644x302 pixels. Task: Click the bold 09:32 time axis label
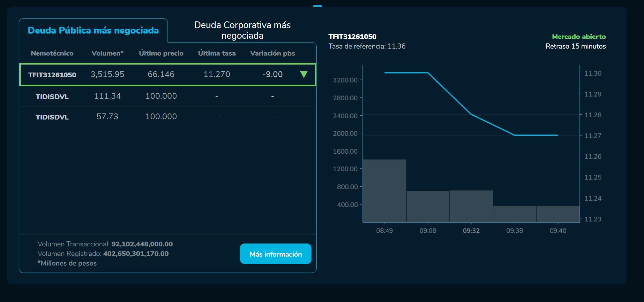(x=471, y=231)
